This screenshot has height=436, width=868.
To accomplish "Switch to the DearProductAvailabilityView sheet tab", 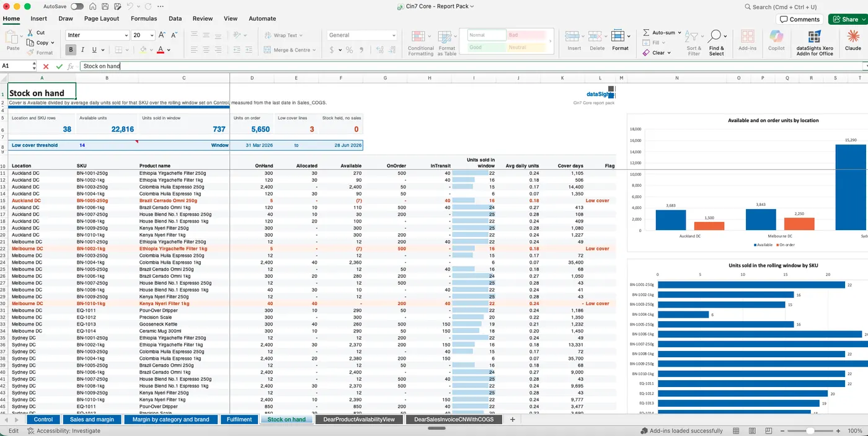I will pos(359,419).
